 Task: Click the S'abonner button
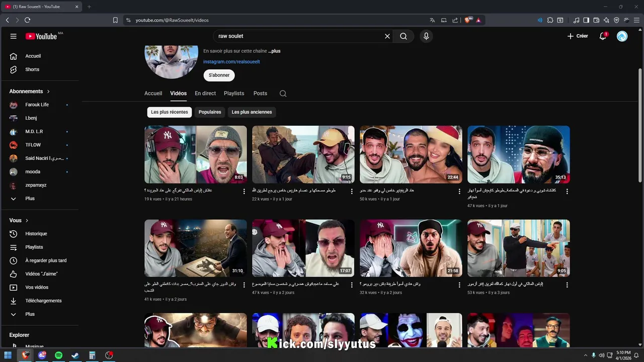219,75
